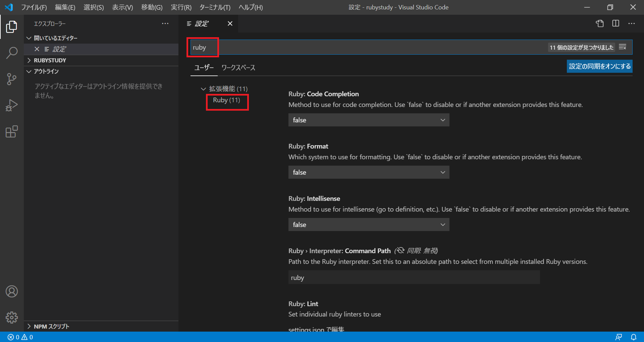The height and width of the screenshot is (342, 644).
Task: Click the Interpreter Command Path text field
Action: [x=414, y=278]
